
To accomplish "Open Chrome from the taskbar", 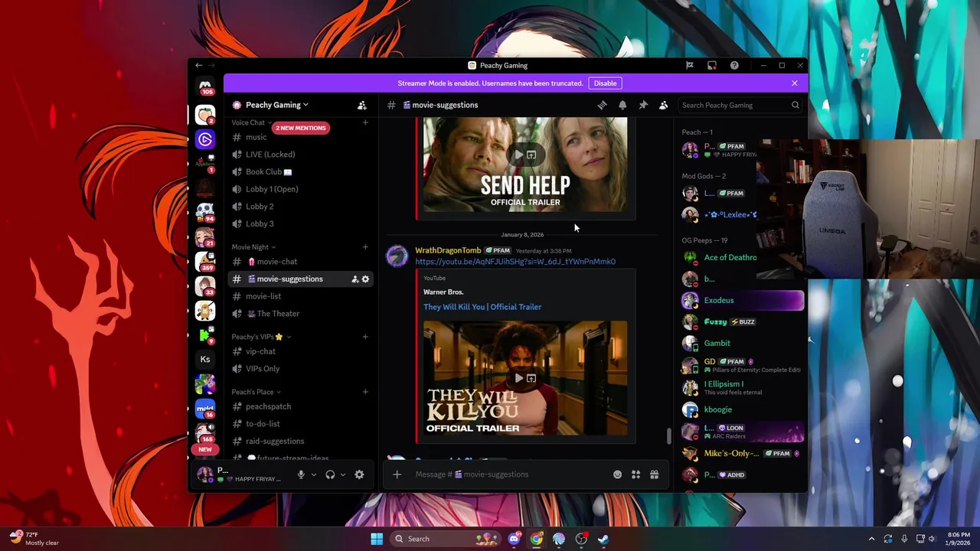I will [x=536, y=539].
